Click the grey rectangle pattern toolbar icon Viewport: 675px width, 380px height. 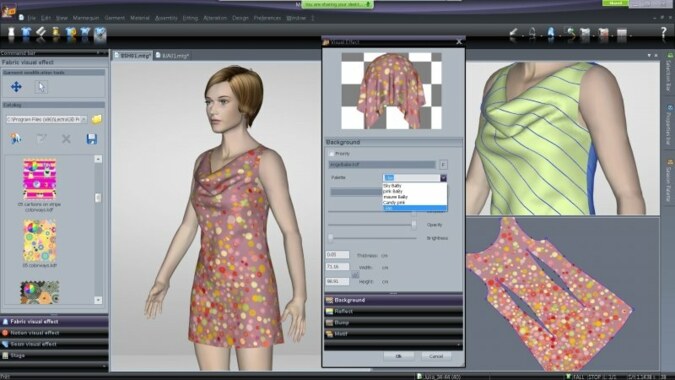(x=622, y=34)
